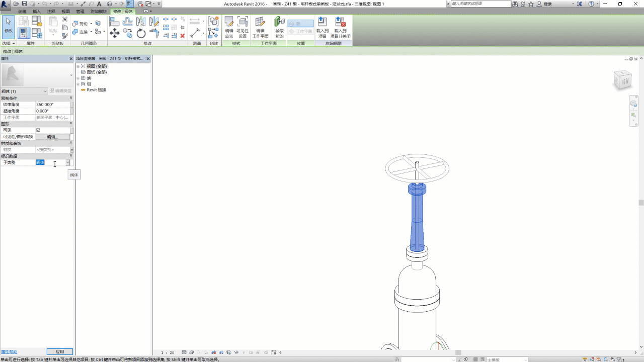Click the ViewCube in 3D view
644x362 pixels.
623,80
